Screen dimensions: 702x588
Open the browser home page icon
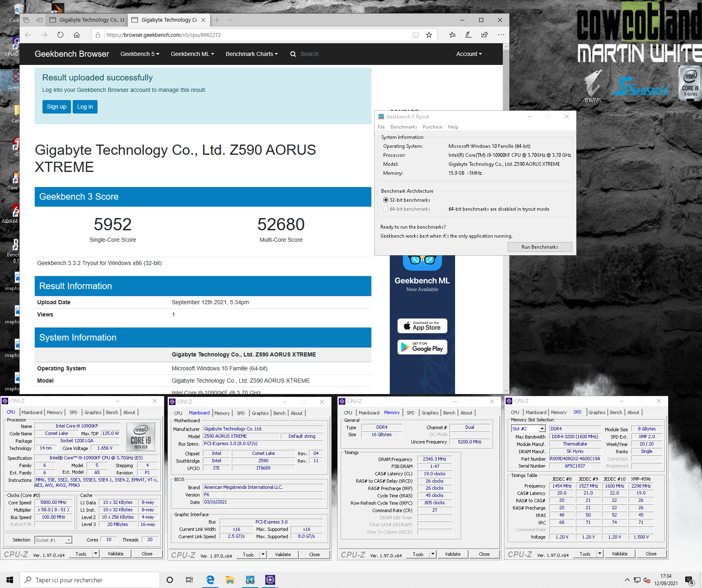77,35
